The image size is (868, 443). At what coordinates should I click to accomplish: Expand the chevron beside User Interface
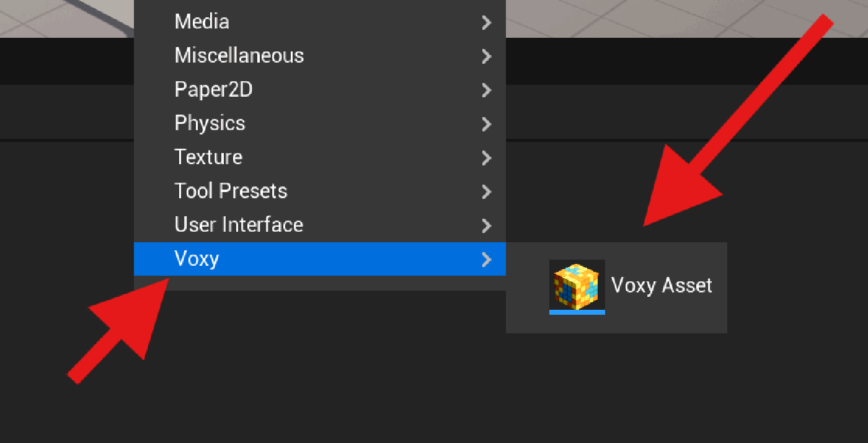487,226
